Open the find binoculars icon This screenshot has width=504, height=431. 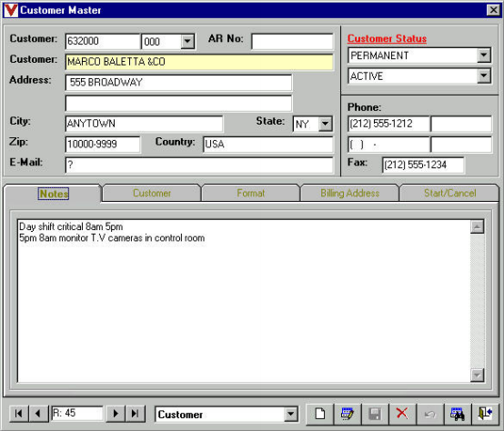457,414
